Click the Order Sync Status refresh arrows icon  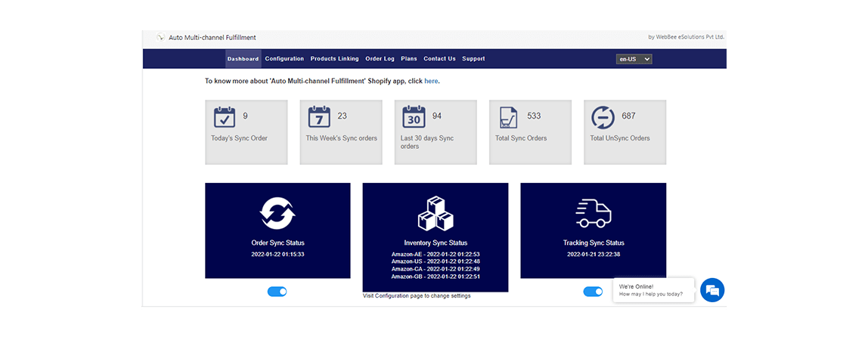pos(277,213)
